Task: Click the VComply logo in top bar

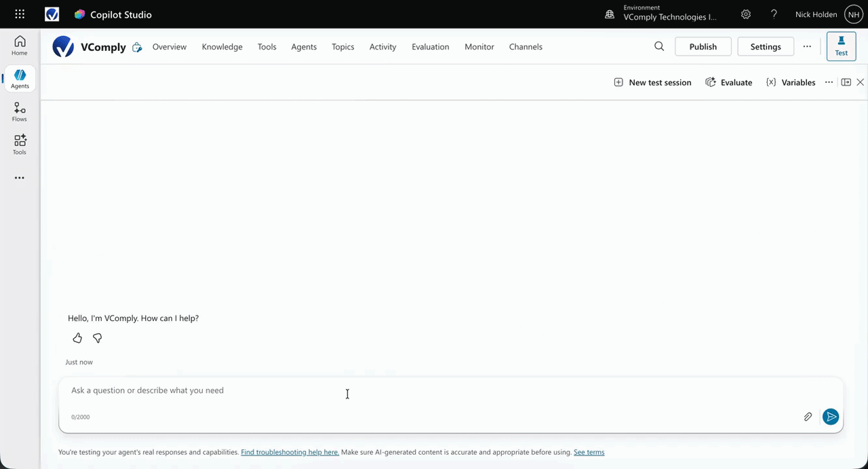Action: click(52, 14)
